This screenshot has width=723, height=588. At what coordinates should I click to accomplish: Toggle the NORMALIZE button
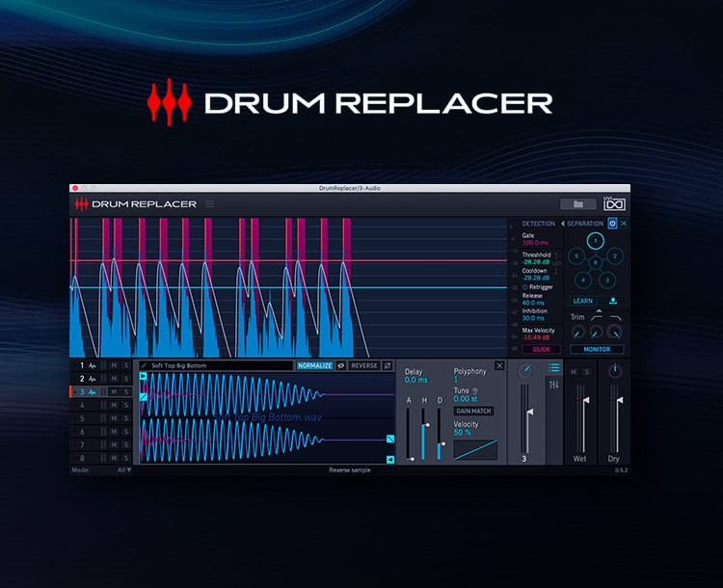315,365
